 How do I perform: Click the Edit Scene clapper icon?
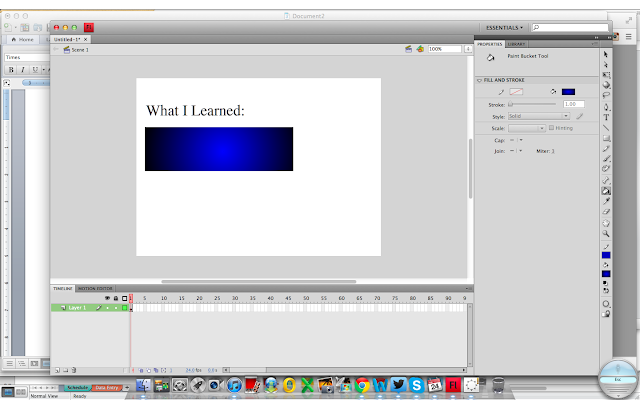coord(408,49)
